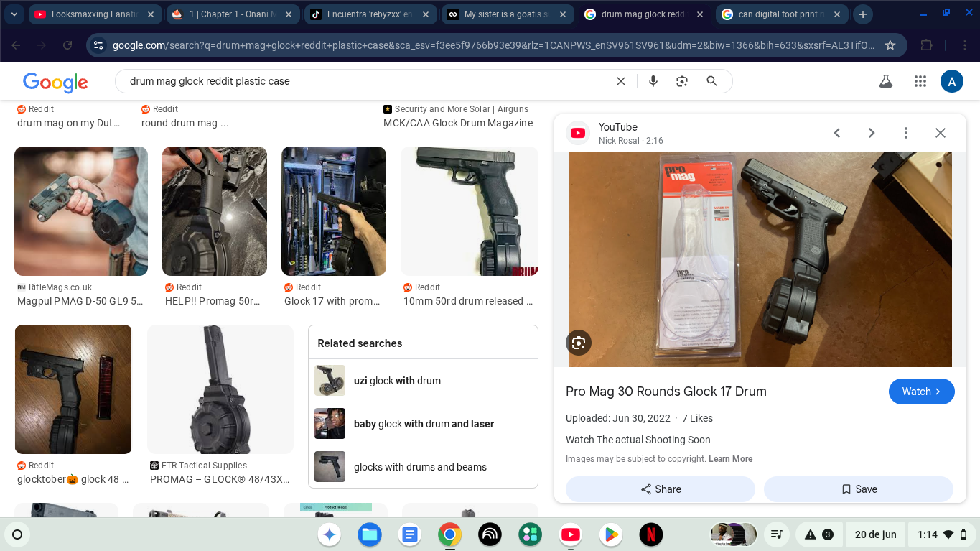980x551 pixels.
Task: Reload the current page
Action: click(x=67, y=45)
